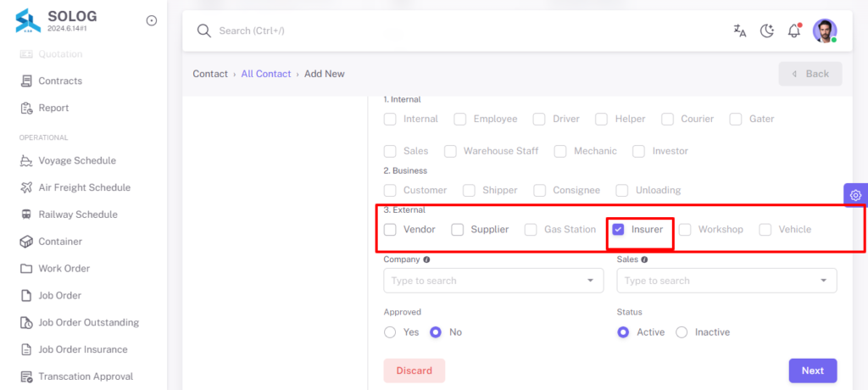This screenshot has width=868, height=390.
Task: Click the Container box icon
Action: pyautogui.click(x=26, y=242)
